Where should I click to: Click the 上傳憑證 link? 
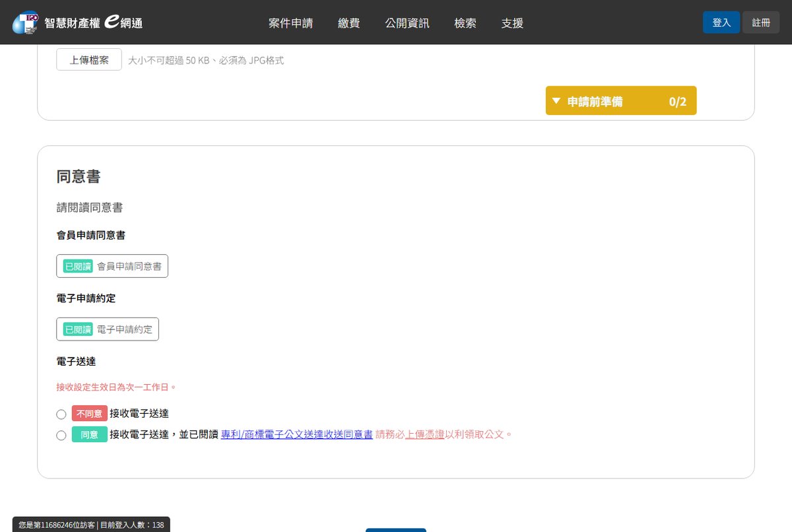[x=424, y=434]
